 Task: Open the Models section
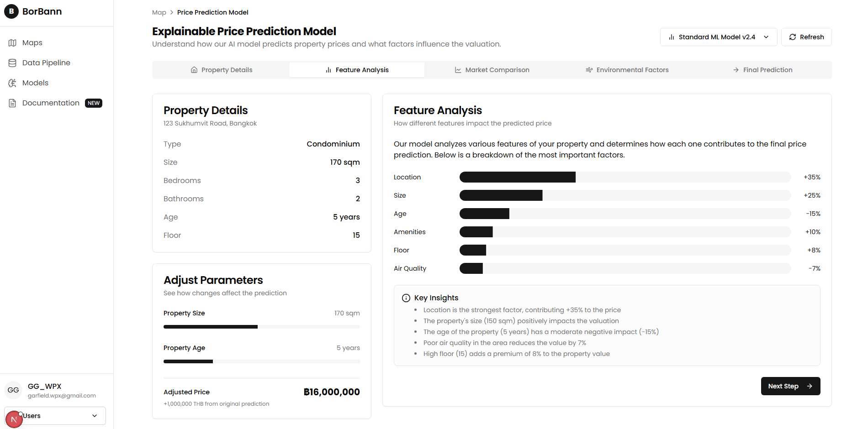pyautogui.click(x=35, y=83)
